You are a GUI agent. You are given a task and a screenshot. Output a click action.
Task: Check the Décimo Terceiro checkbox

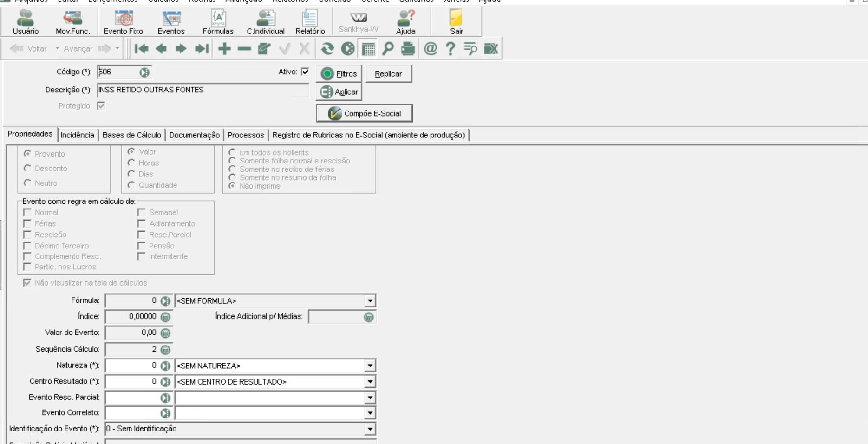click(27, 246)
